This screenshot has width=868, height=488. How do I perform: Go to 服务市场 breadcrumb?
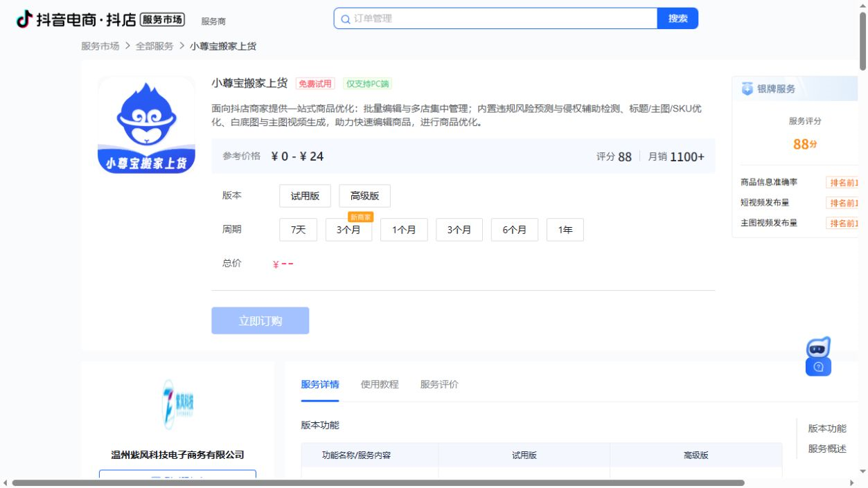click(100, 46)
